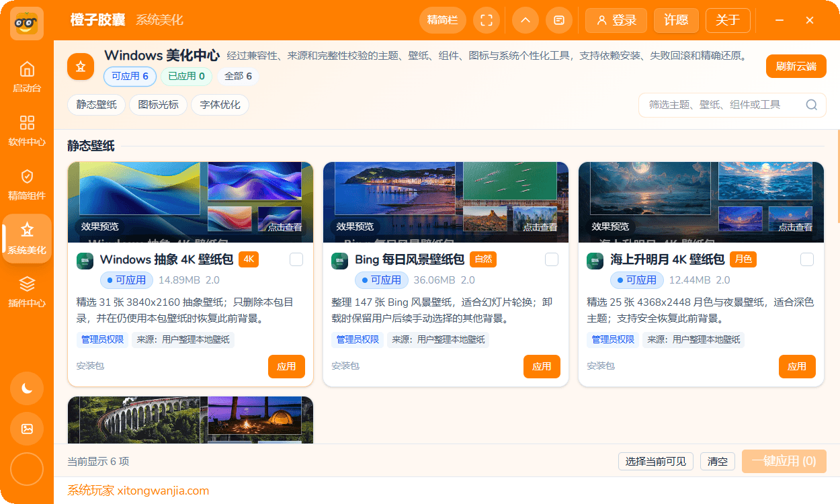Apply the 海上升明月 4K 壁纸包
The height and width of the screenshot is (504, 840).
(x=797, y=366)
